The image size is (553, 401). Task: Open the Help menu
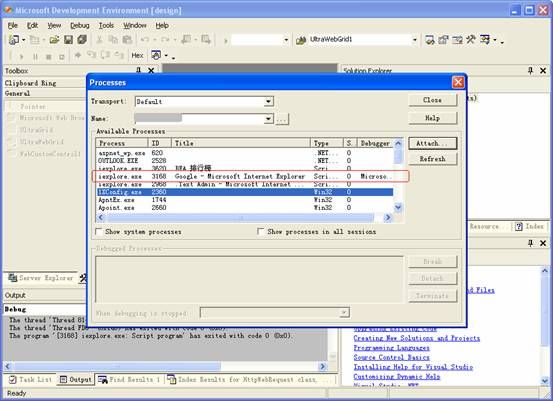coord(162,25)
